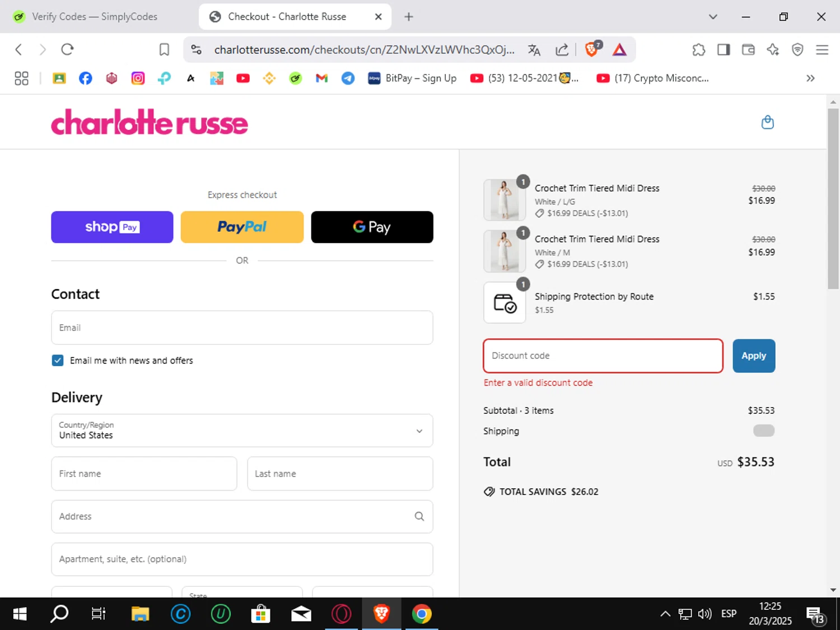Open Microsoft Store from the taskbar

click(260, 614)
